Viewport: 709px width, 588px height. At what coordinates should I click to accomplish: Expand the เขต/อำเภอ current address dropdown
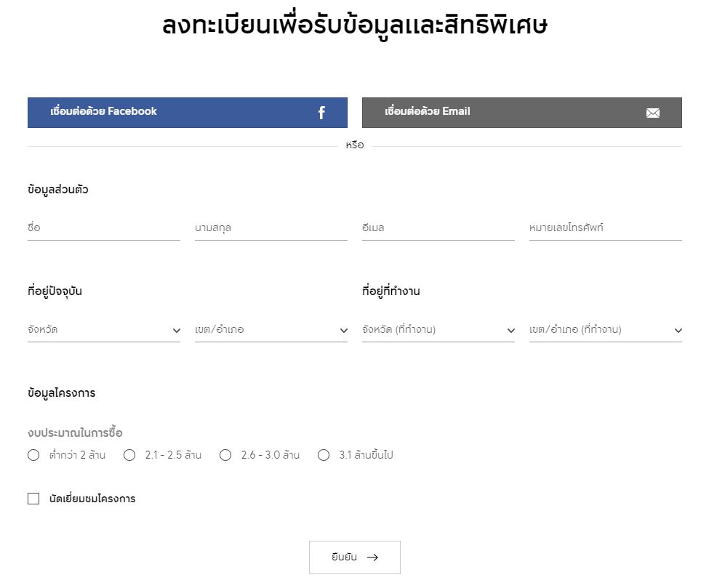coord(271,330)
